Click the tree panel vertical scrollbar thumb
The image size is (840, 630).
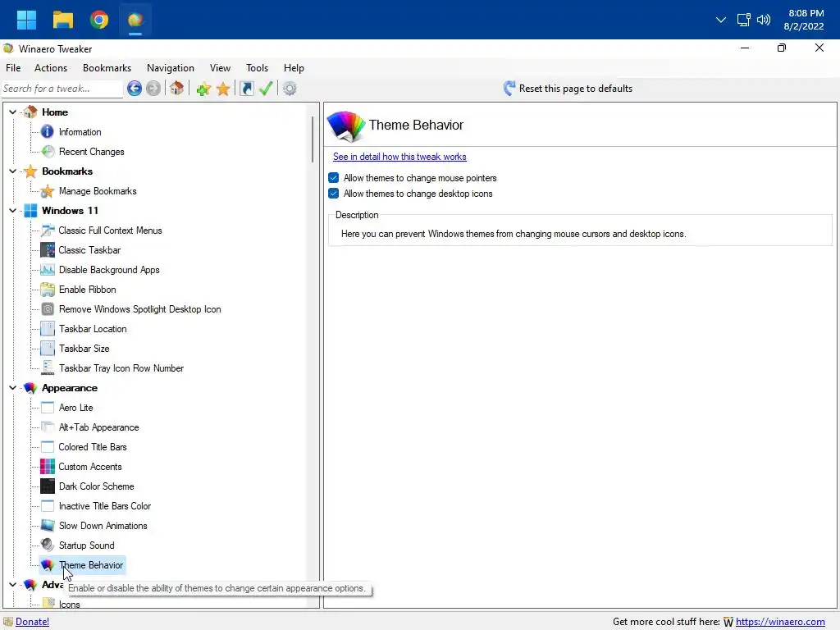click(x=313, y=139)
